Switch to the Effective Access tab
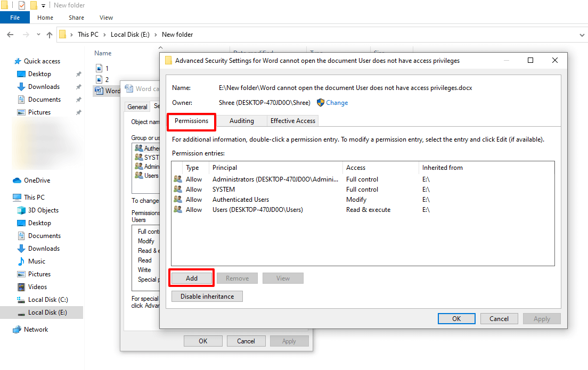This screenshot has height=370, width=588. [293, 121]
